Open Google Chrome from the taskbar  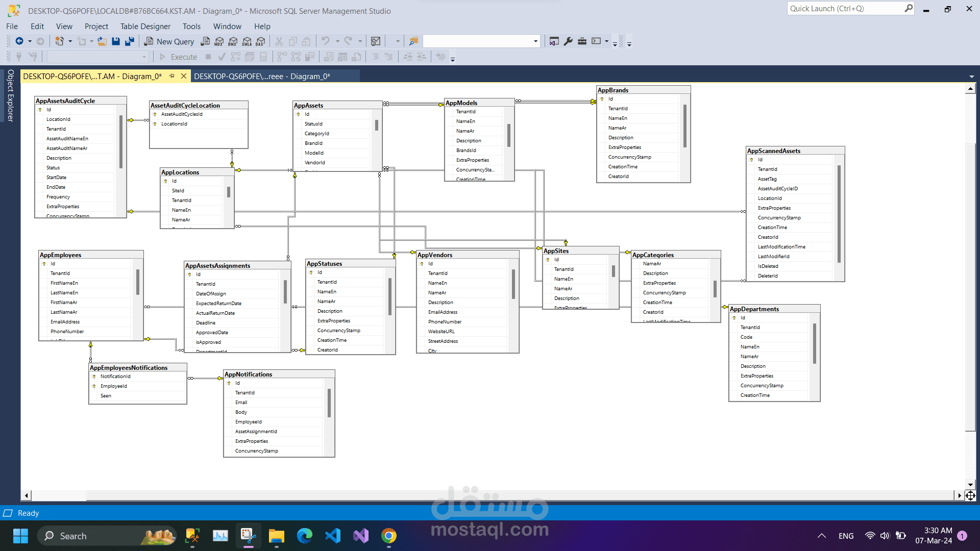(389, 536)
